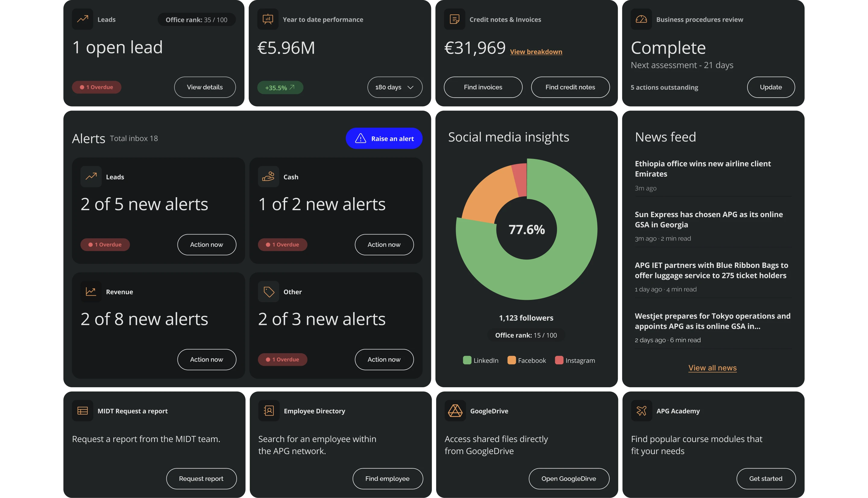Screen dimensions: 868x498
Task: Raise an alert
Action: click(x=384, y=138)
